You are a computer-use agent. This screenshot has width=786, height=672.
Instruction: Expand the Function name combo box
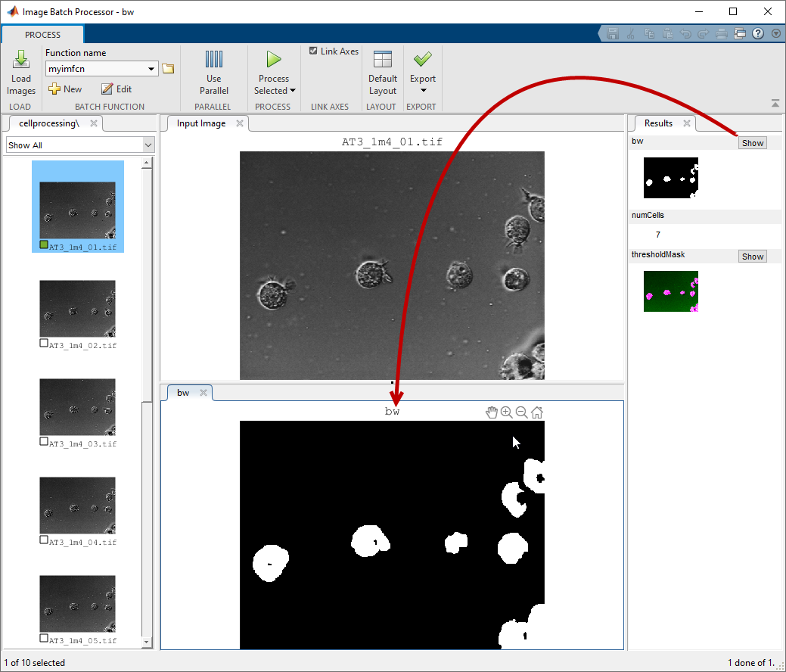point(152,69)
